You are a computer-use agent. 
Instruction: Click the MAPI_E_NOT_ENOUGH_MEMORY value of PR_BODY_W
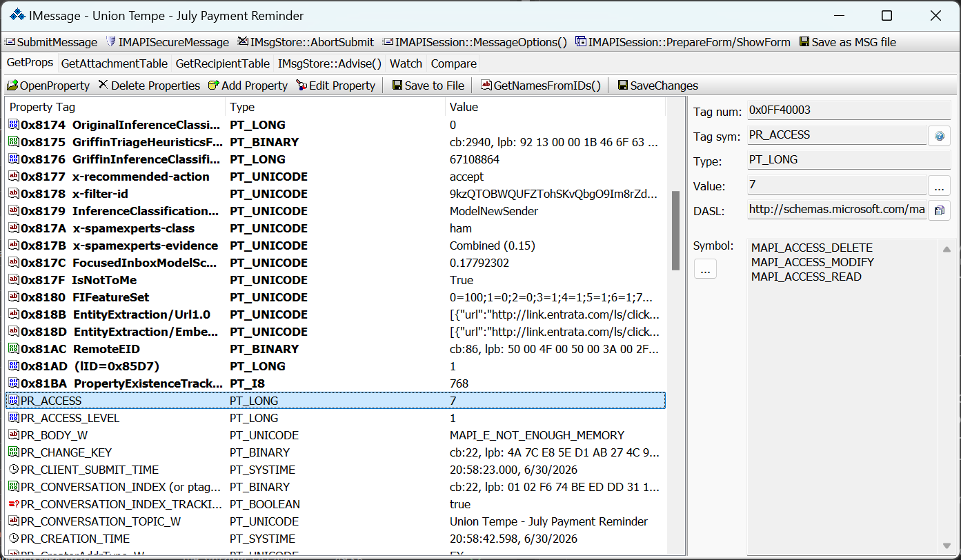[537, 435]
